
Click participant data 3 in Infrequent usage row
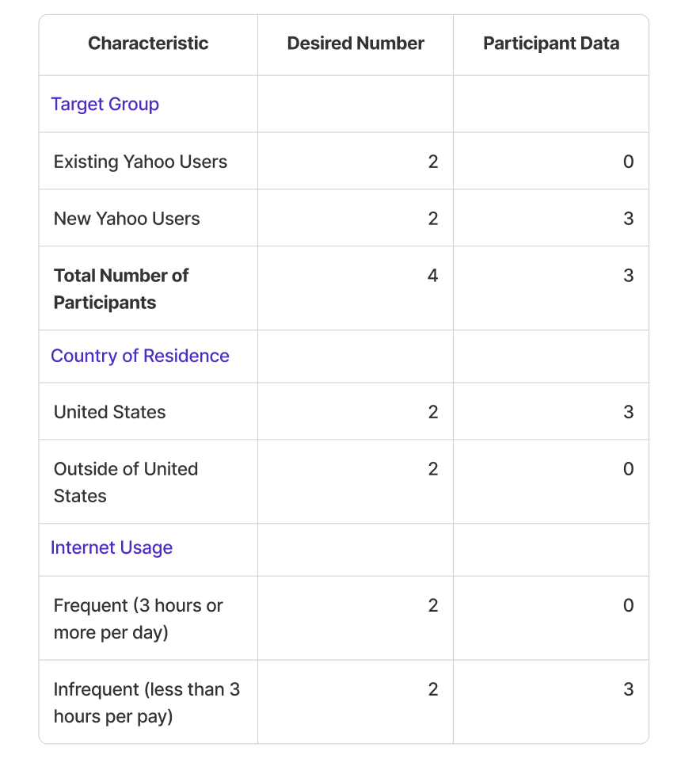(629, 689)
